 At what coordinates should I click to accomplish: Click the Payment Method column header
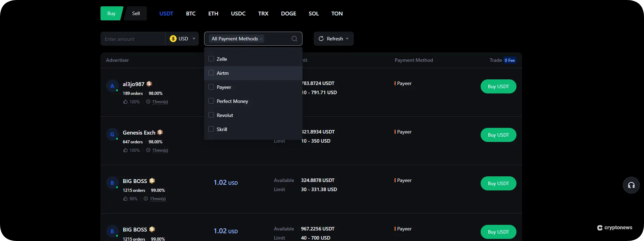click(x=414, y=60)
